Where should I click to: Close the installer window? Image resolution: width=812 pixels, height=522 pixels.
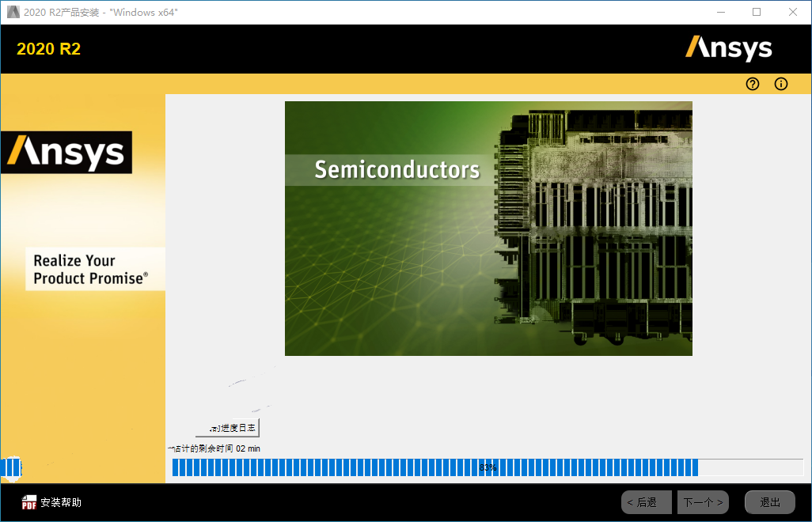pyautogui.click(x=793, y=12)
